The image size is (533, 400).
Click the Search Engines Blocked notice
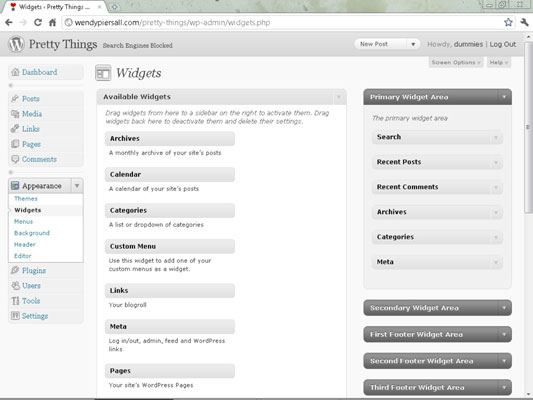(138, 46)
